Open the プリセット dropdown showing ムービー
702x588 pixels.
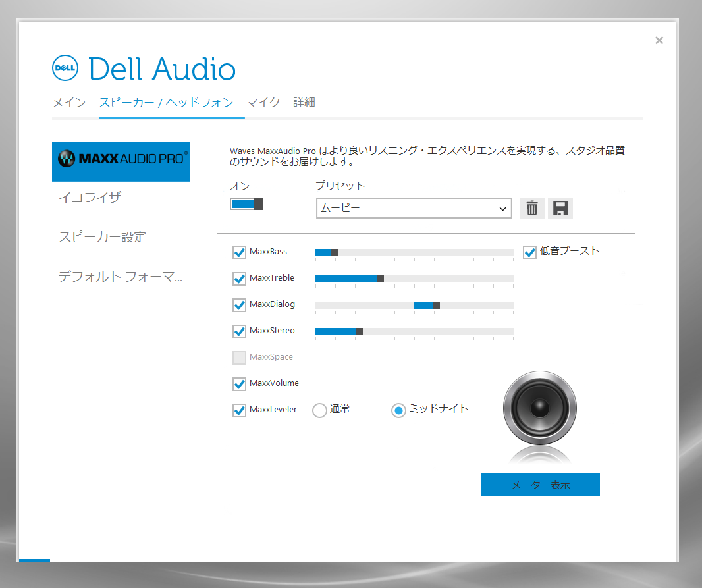click(x=414, y=208)
